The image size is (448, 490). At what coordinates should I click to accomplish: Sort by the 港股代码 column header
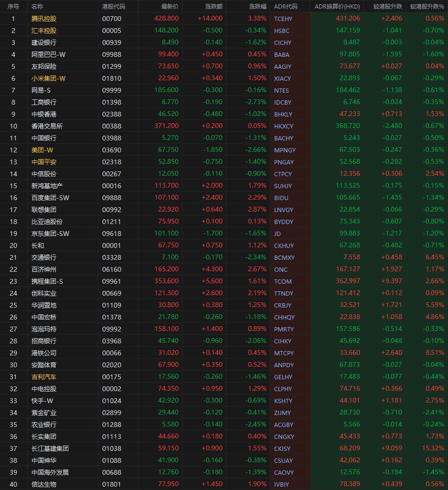113,6
